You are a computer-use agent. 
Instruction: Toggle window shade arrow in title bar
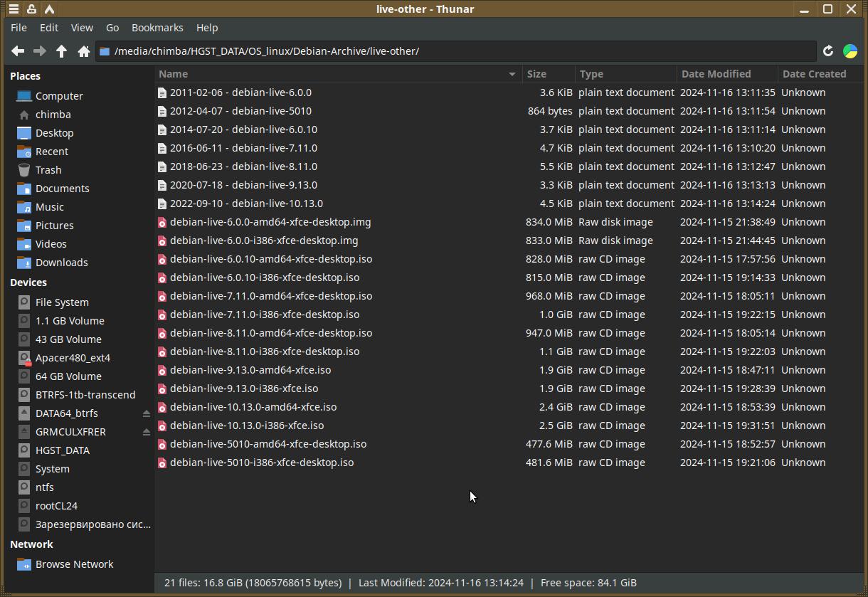49,9
